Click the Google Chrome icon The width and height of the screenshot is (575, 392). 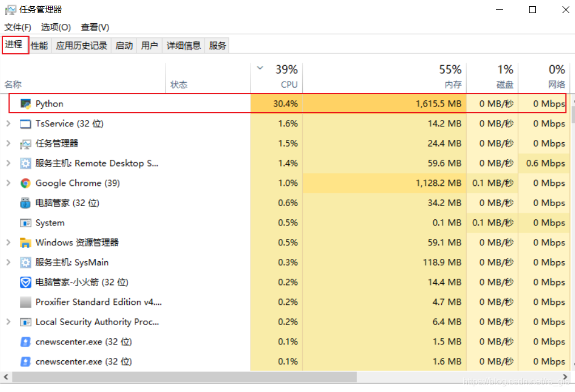pyautogui.click(x=26, y=183)
